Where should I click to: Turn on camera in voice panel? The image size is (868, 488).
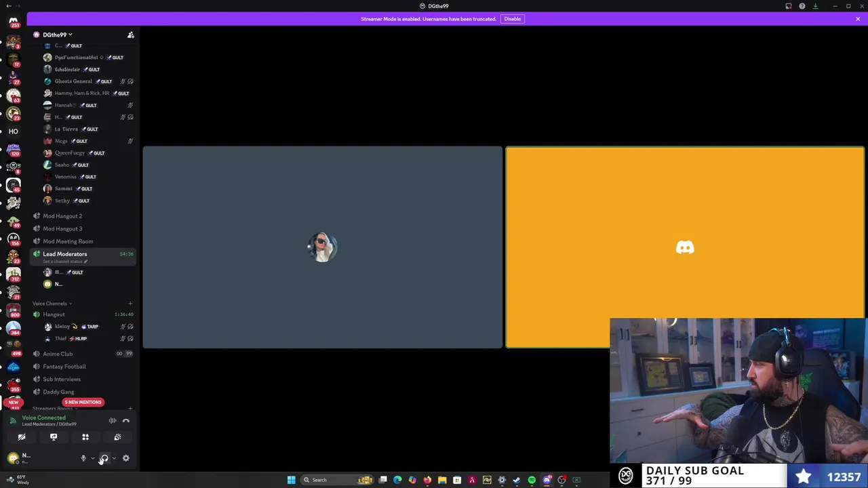pos(22,437)
